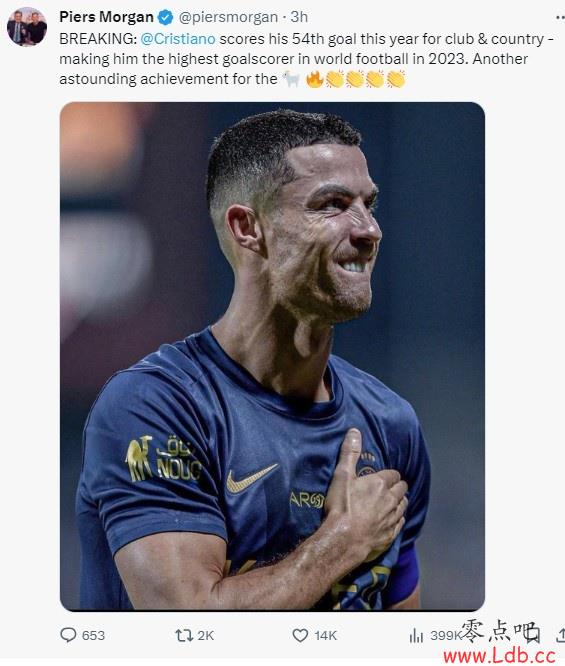
Task: Follow the @Cristiano mention link
Action: point(178,39)
